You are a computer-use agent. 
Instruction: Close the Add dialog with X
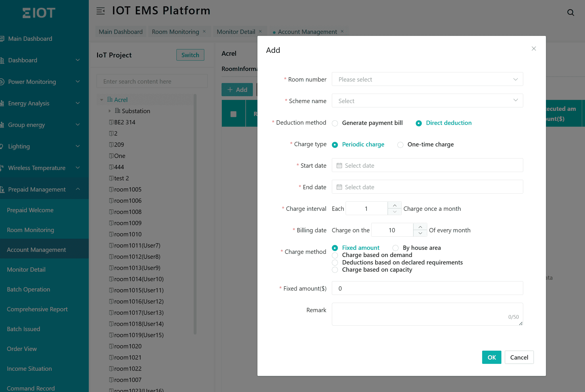pyautogui.click(x=534, y=49)
